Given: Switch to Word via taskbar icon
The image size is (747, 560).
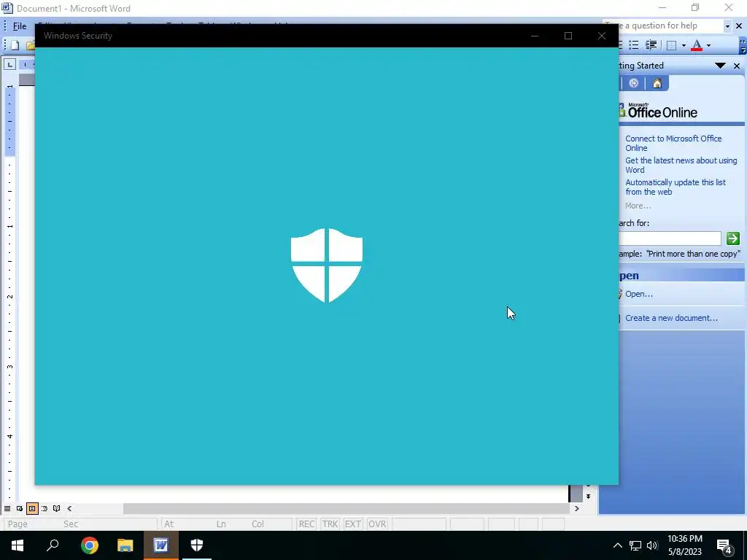Looking at the screenshot, I should [161, 545].
